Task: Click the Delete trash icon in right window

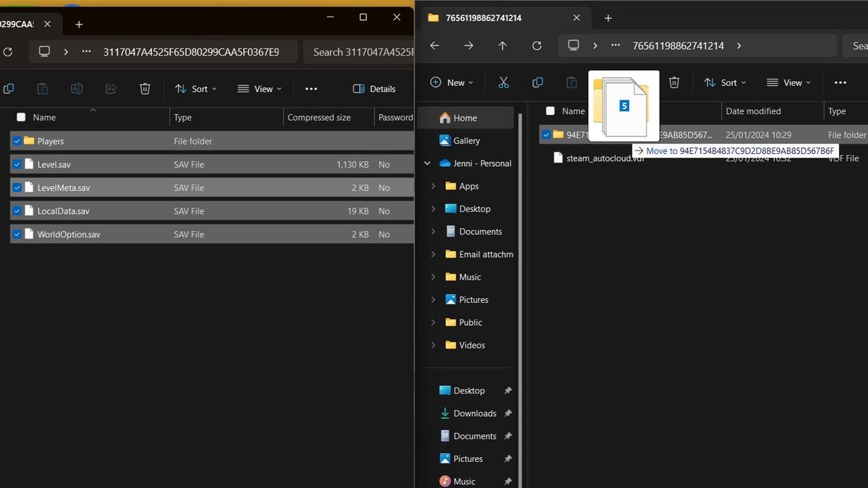Action: click(674, 82)
